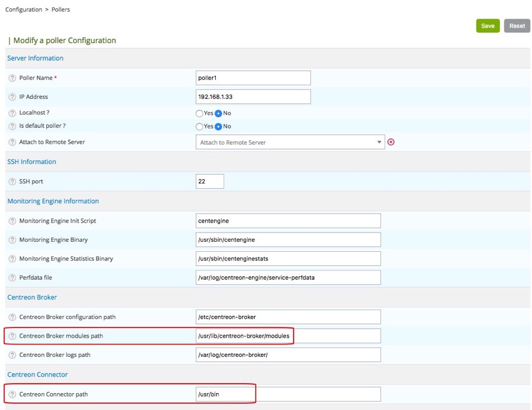Click the Poller Name input field
Image resolution: width=532 pixels, height=410 pixels.
(x=253, y=78)
